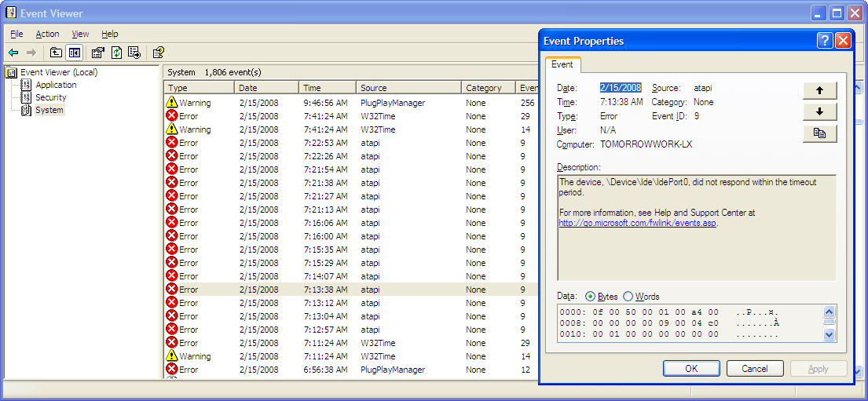Select the highlighted 7:13:38 AM atapi row

tap(351, 290)
